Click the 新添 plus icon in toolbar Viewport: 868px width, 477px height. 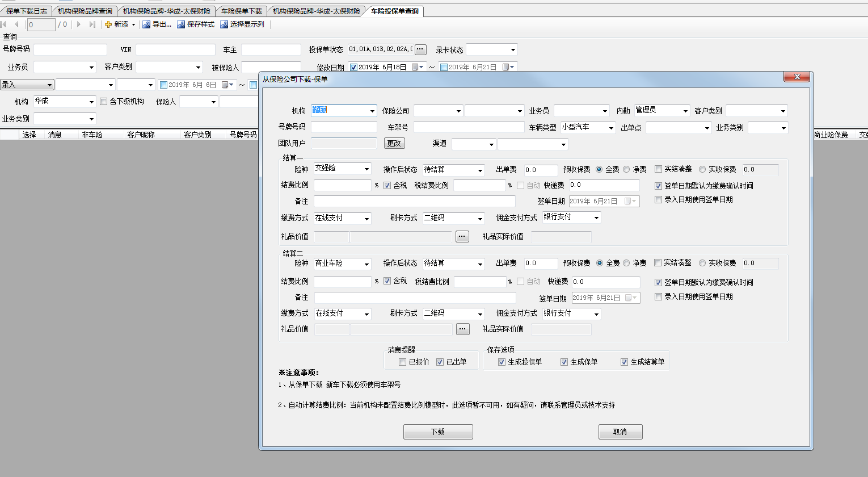tap(108, 24)
